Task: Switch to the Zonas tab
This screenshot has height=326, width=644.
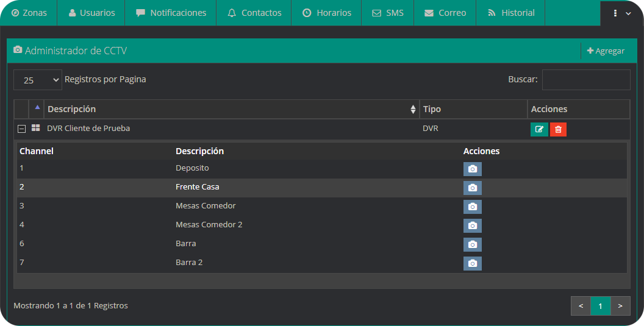Action: coord(29,13)
